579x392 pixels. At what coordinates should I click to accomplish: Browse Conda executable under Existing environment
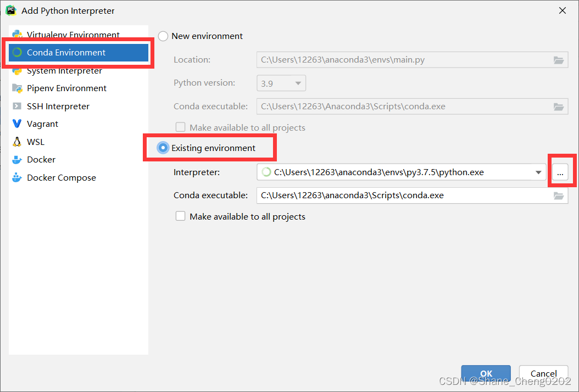559,195
